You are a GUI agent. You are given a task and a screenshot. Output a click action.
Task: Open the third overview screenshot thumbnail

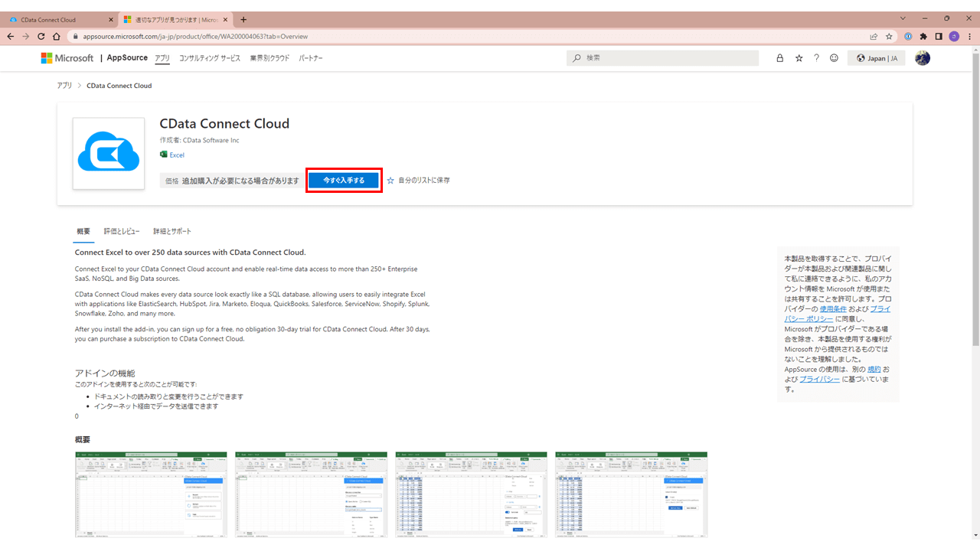point(471,495)
